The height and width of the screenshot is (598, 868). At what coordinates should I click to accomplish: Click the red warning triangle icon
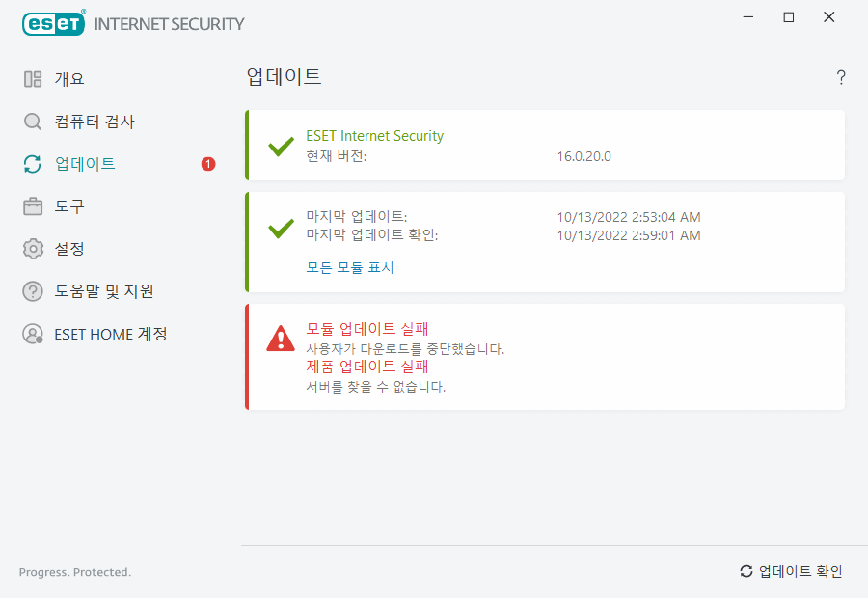point(280,338)
